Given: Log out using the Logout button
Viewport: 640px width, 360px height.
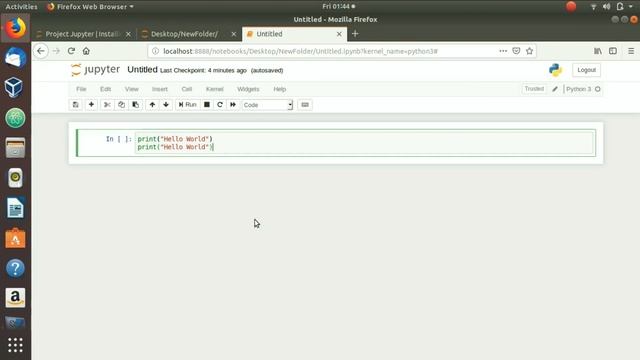Looking at the screenshot, I should pyautogui.click(x=587, y=70).
